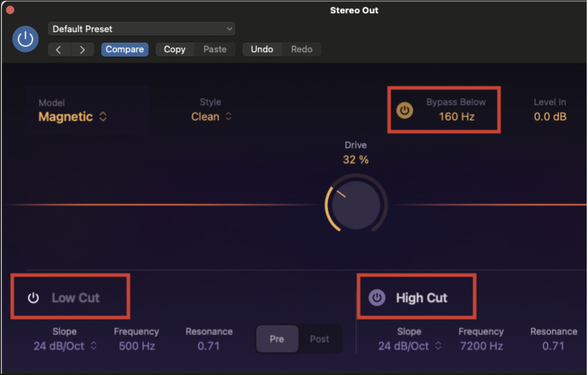
Task: Click the Drive percentage value
Action: [x=356, y=159]
